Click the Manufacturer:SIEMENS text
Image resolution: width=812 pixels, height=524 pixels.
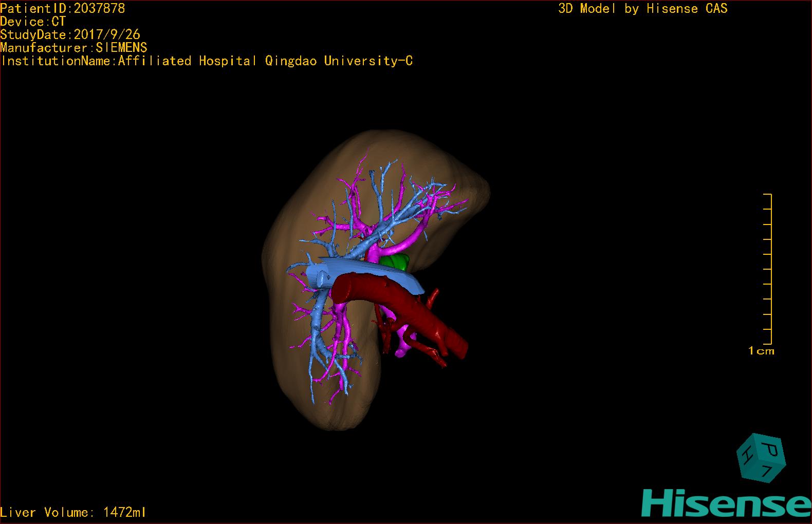pos(74,48)
